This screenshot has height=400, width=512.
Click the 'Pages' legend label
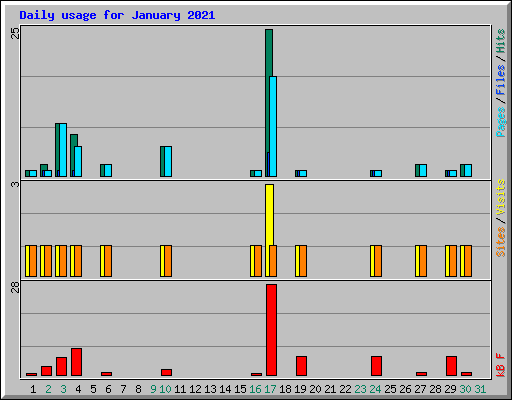pos(501,122)
